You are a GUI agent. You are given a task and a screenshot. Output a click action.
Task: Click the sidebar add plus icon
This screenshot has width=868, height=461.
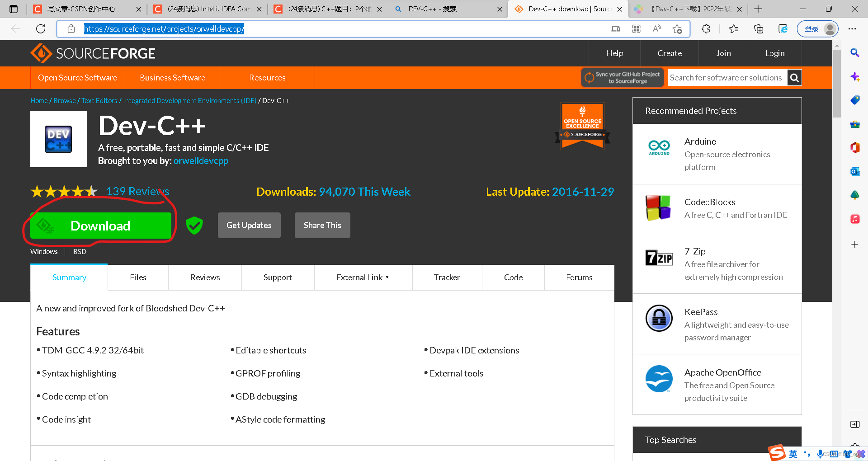click(854, 245)
